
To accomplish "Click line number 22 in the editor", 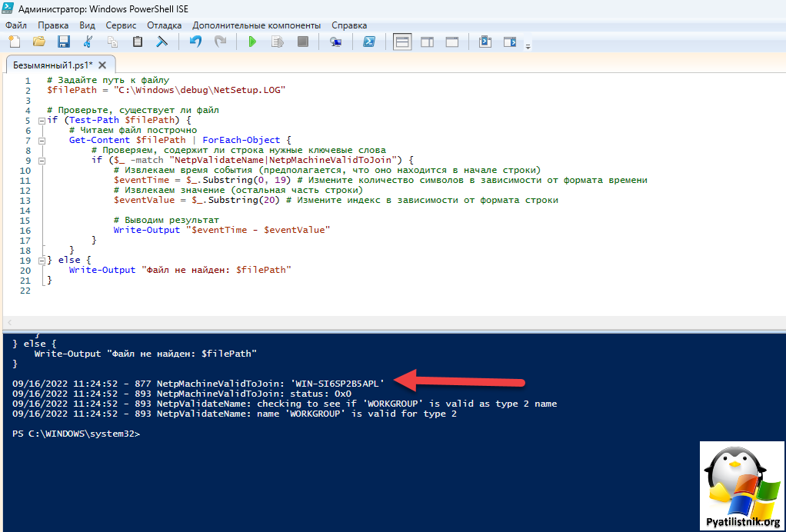I will click(x=25, y=291).
